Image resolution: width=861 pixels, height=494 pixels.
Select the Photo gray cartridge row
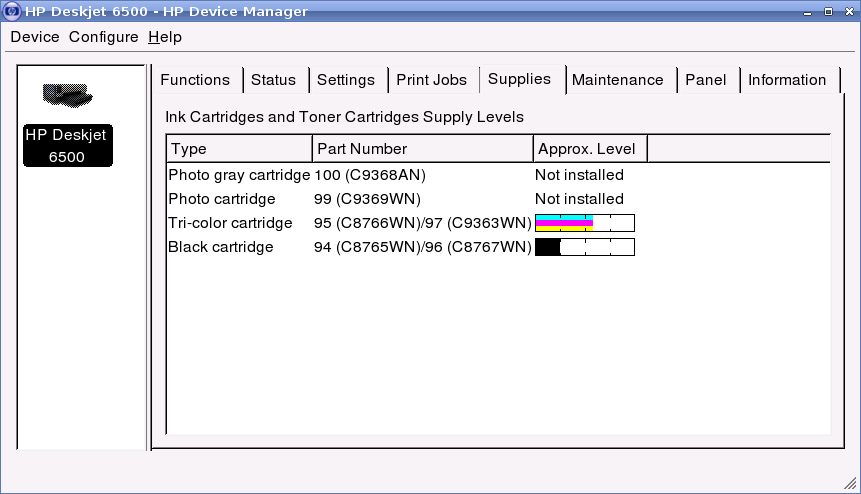click(x=499, y=175)
